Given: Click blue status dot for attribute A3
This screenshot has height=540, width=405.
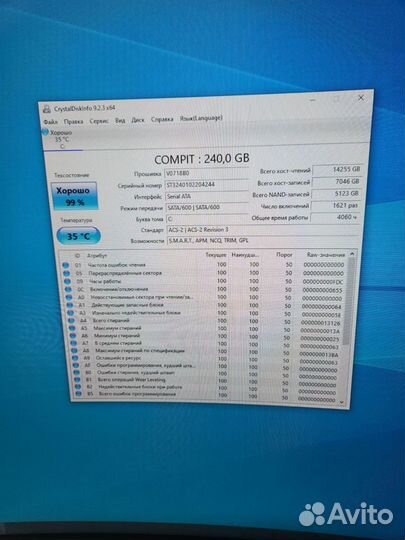Looking at the screenshot, I should 71,313.
